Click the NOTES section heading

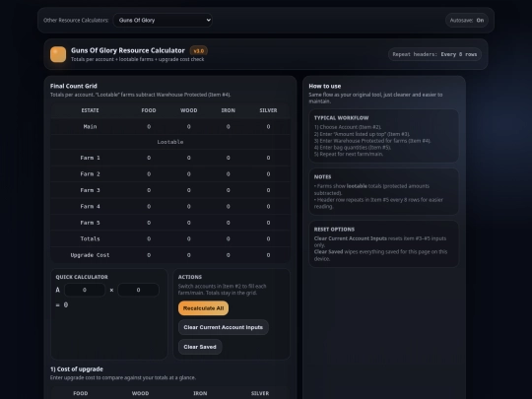pyautogui.click(x=322, y=177)
